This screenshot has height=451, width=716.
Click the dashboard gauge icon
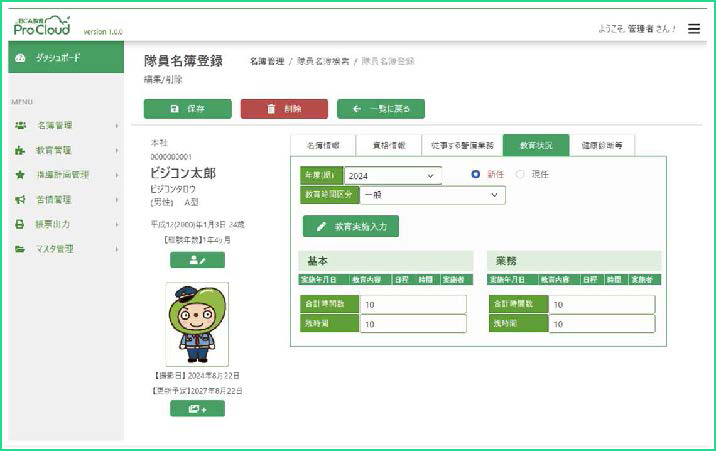coord(21,58)
